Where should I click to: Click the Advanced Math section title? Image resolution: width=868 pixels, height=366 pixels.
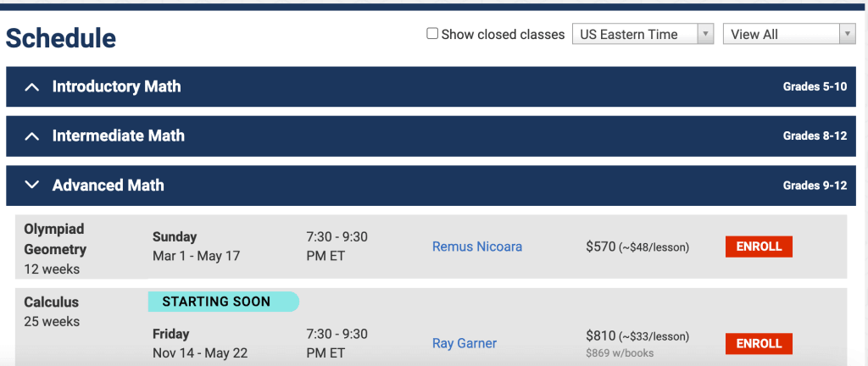[108, 185]
